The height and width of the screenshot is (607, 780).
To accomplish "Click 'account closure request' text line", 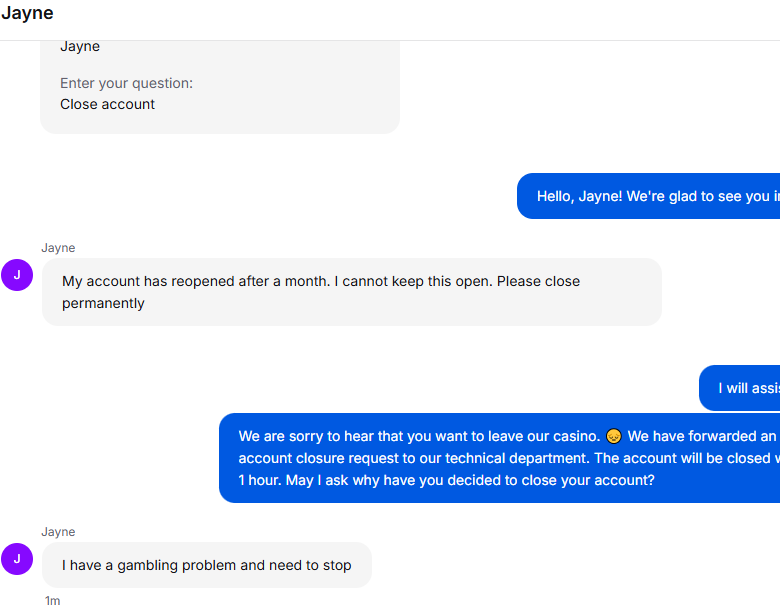I will tap(509, 458).
